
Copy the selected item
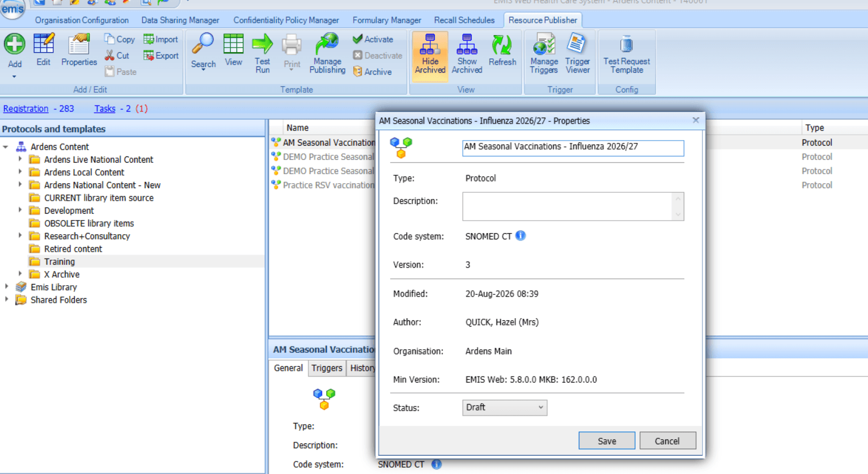click(x=120, y=39)
